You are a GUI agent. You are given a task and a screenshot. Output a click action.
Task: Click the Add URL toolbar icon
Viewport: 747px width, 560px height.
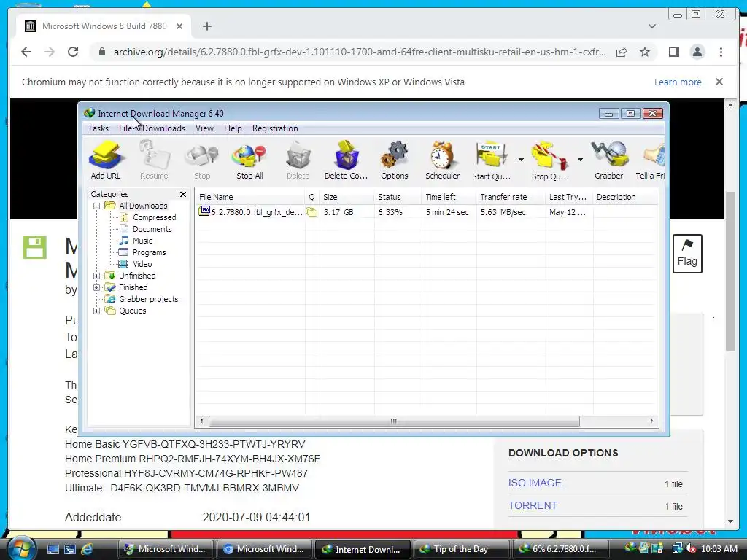[x=106, y=160]
